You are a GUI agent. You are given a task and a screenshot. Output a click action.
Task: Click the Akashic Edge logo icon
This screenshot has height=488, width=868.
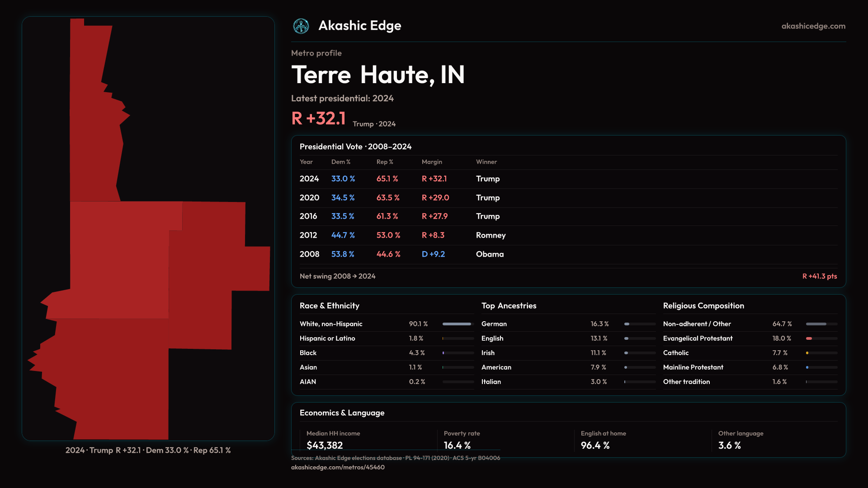coord(301,26)
